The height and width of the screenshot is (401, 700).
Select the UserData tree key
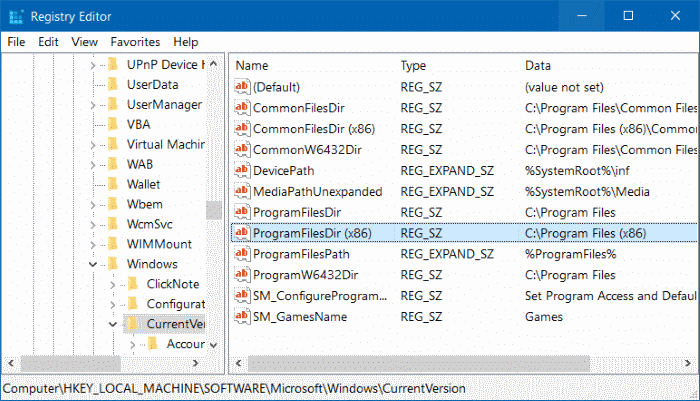pos(152,84)
